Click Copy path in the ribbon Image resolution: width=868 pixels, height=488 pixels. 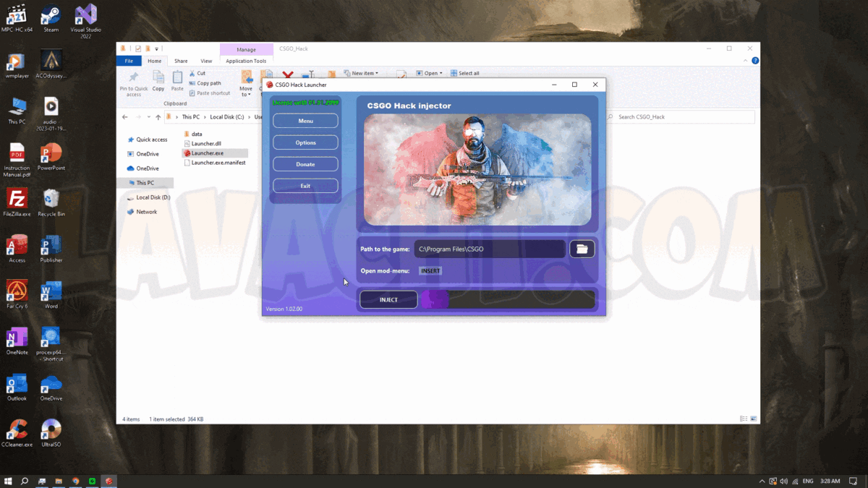pyautogui.click(x=205, y=83)
